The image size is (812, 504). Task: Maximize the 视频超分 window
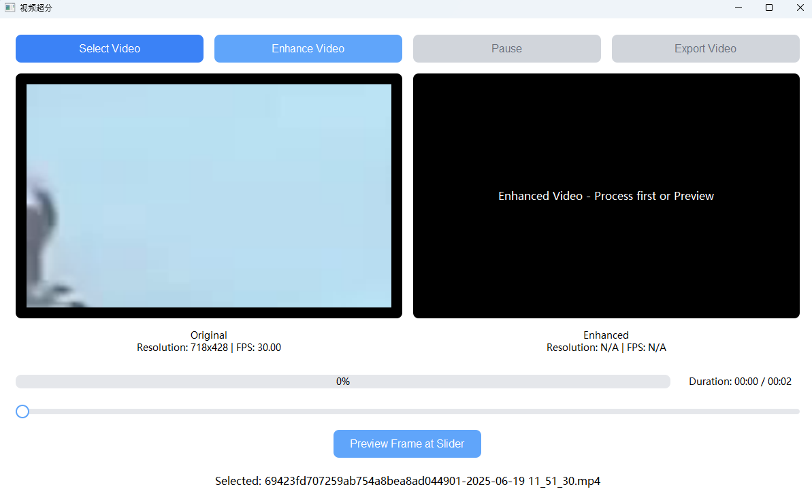(x=769, y=7)
